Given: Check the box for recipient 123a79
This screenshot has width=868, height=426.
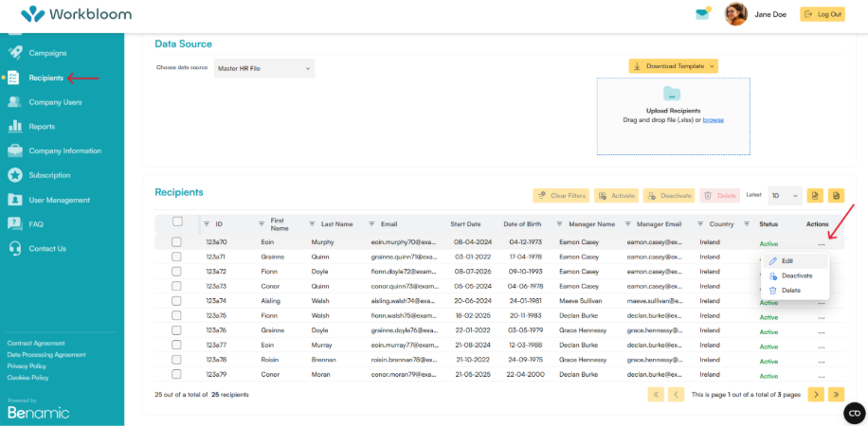Looking at the screenshot, I should (x=176, y=374).
